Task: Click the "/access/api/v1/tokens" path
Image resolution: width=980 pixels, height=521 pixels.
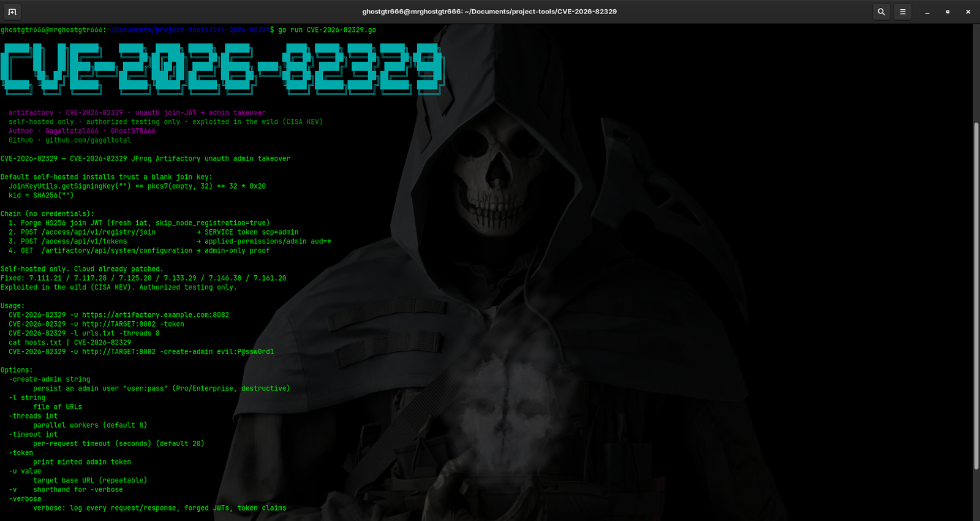Action: click(x=85, y=241)
